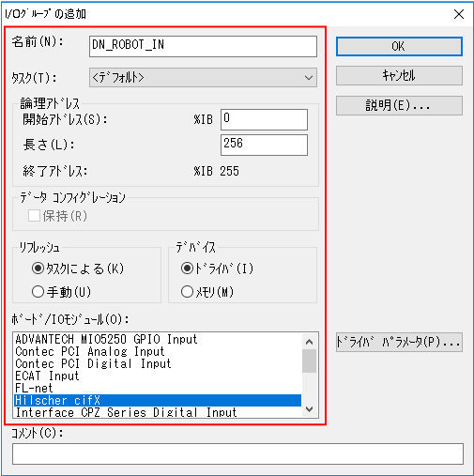This screenshot has height=476, width=474.
Task: Click the コメント(C) text field
Action: [x=237, y=453]
